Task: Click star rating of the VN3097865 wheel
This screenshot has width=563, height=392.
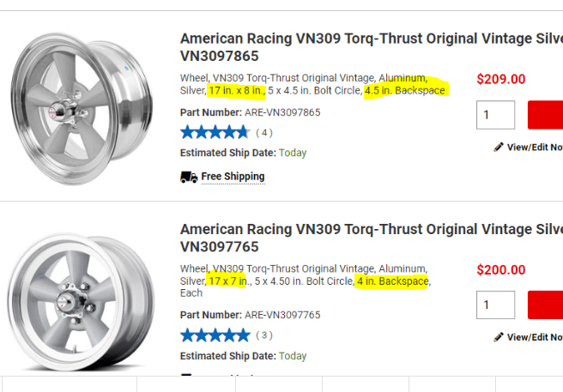Action: (214, 132)
